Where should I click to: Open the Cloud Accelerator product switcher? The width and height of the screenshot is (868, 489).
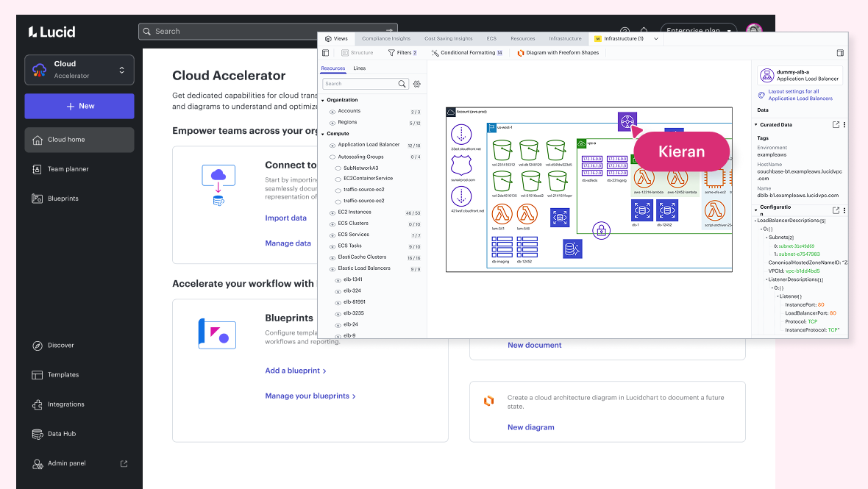[x=79, y=70]
